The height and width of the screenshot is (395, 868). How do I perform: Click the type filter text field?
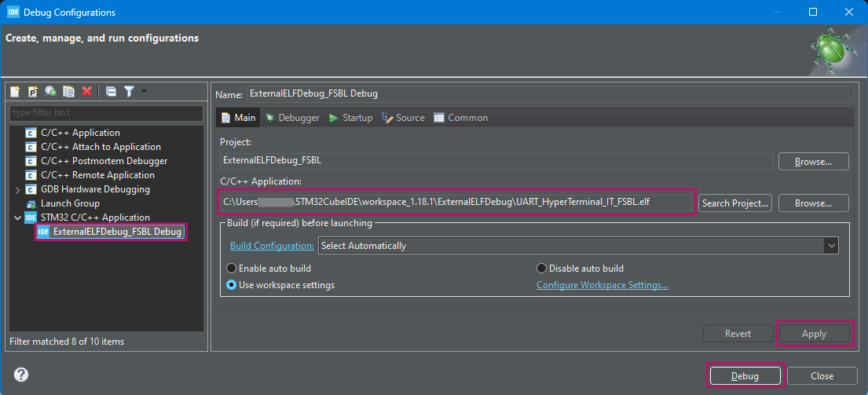(106, 113)
